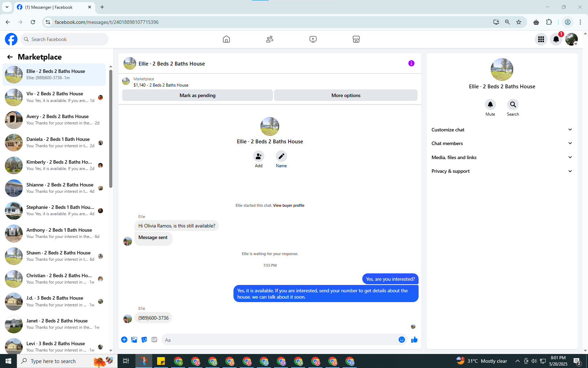Go back from Marketplace with arrow
This screenshot has height=368, width=588.
[10, 57]
